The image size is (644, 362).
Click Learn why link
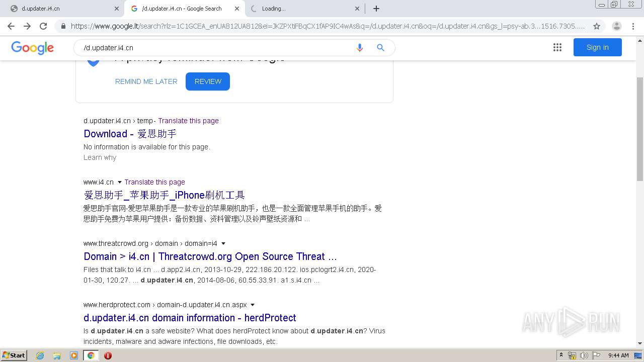[x=100, y=157]
